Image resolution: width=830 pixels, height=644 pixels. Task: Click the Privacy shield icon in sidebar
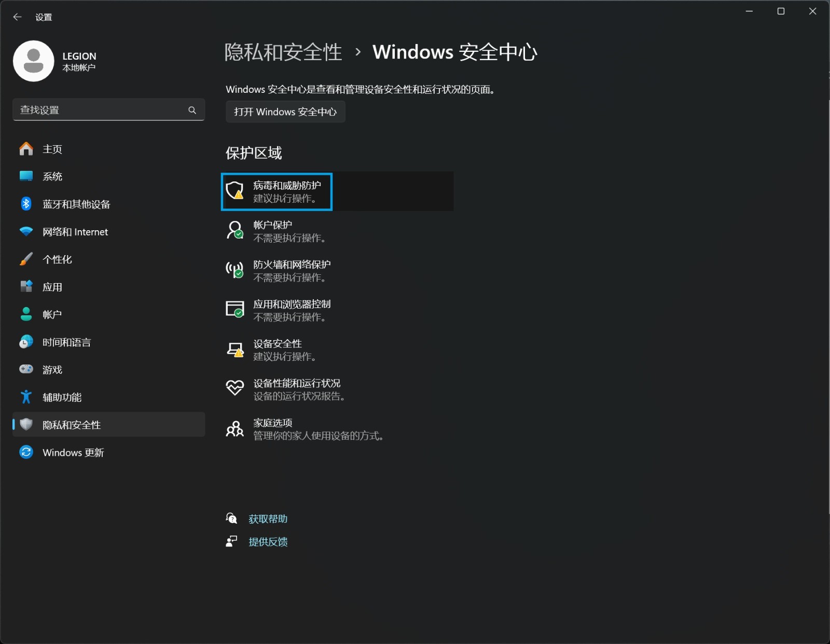click(26, 424)
